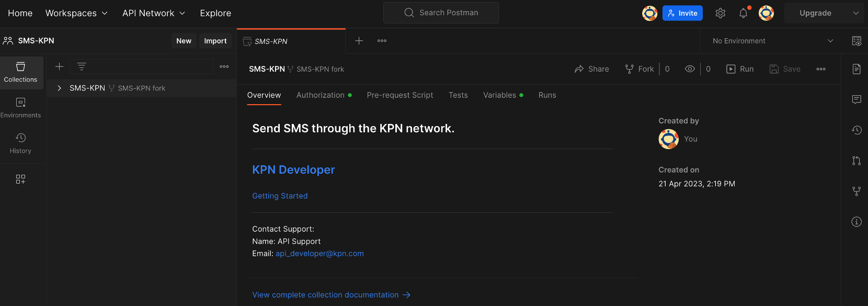Run the SMS-KPN collection
Screen dimensions: 868x306
740,69
